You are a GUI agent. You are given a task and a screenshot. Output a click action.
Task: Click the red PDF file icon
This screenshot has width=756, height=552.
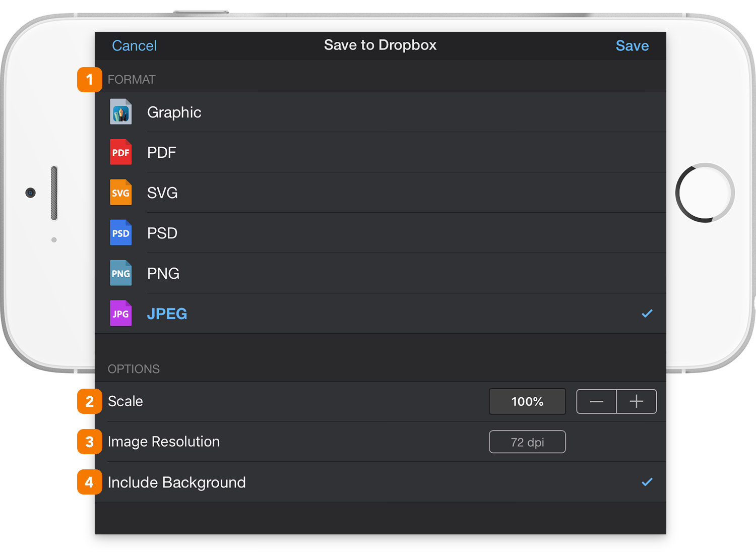[x=121, y=152]
